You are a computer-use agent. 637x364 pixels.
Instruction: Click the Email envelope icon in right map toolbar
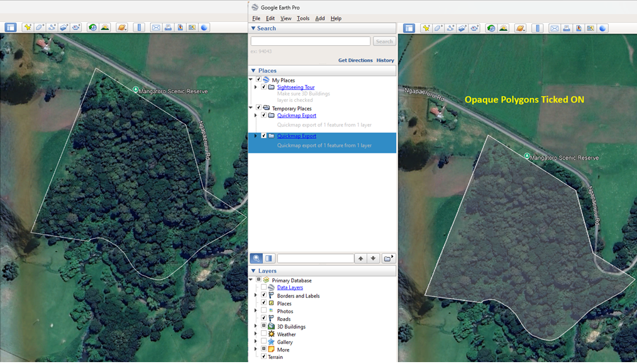(554, 28)
